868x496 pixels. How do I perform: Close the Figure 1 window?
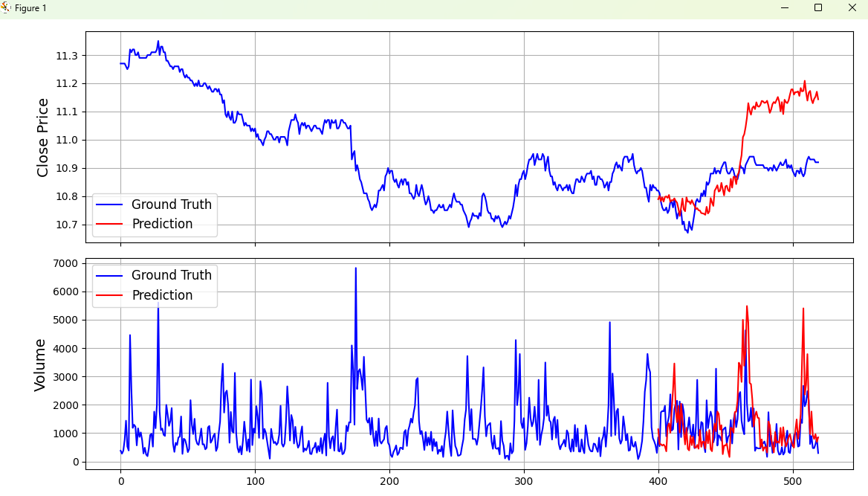(852, 7)
